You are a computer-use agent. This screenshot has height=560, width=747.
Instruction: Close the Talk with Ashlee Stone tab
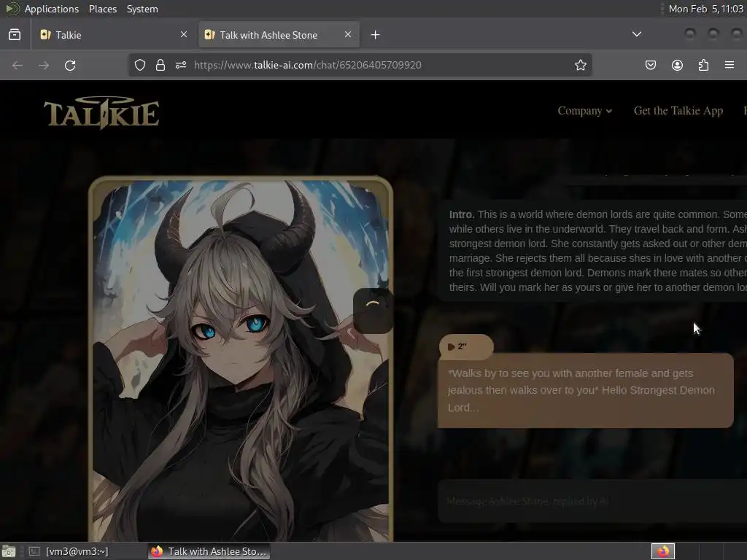click(348, 34)
